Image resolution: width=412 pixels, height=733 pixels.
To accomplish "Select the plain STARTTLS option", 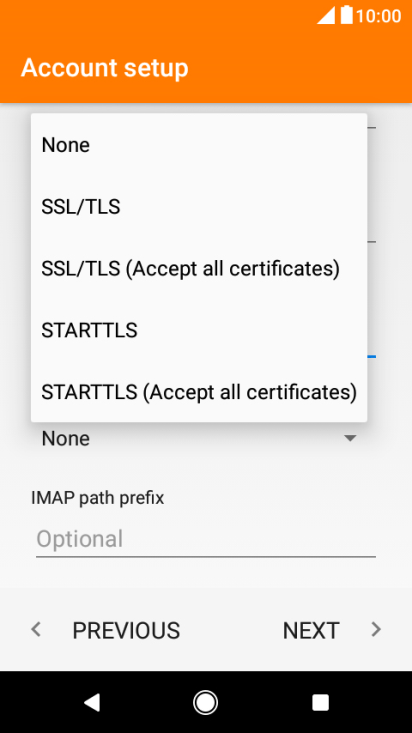I will [x=199, y=330].
